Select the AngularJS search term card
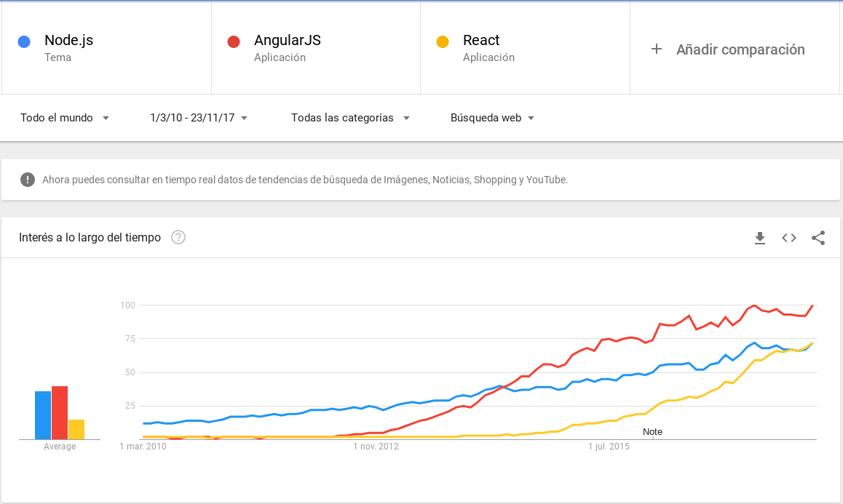This screenshot has height=504, width=843. click(x=316, y=48)
